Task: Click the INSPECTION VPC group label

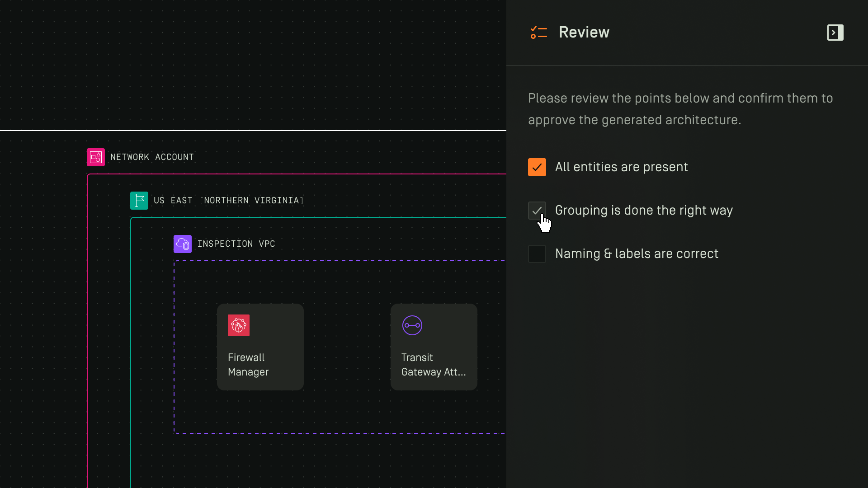Action: pyautogui.click(x=236, y=244)
